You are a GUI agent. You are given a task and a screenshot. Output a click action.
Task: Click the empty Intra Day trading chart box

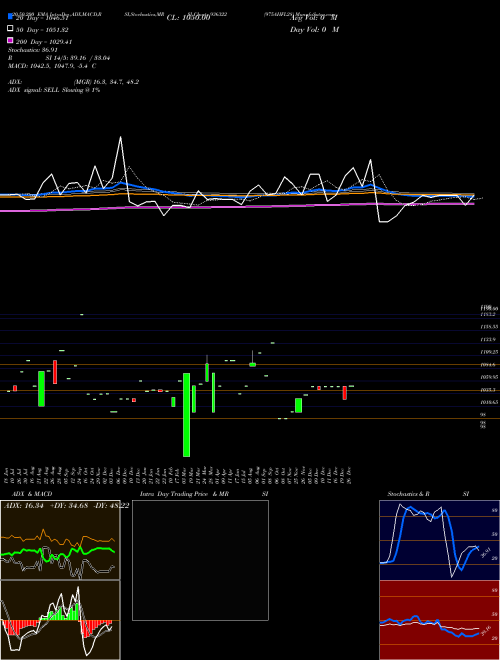click(x=200, y=560)
